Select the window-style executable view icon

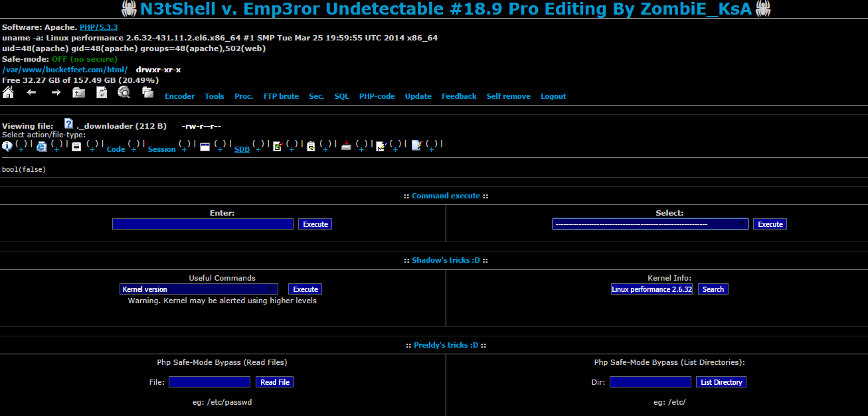point(205,147)
